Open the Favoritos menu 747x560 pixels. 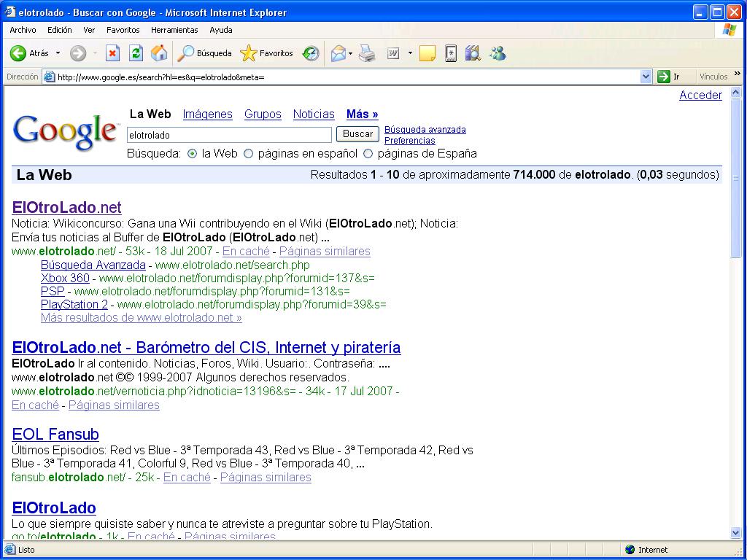123,30
